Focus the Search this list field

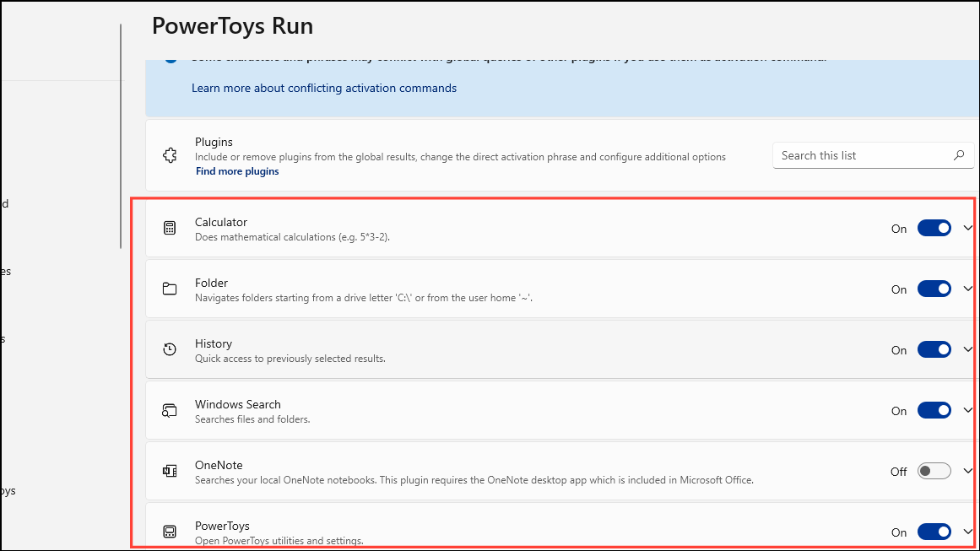click(873, 155)
